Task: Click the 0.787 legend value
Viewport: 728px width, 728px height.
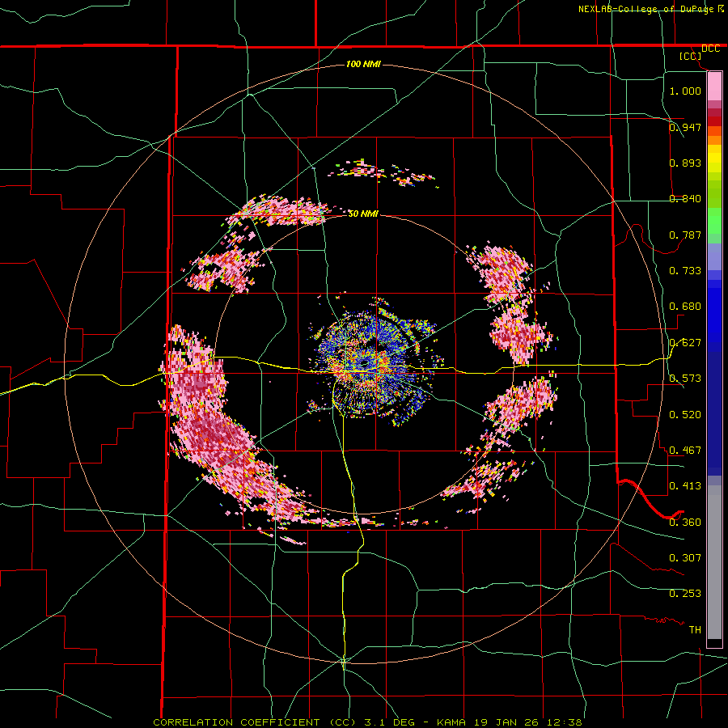Action: (x=685, y=235)
